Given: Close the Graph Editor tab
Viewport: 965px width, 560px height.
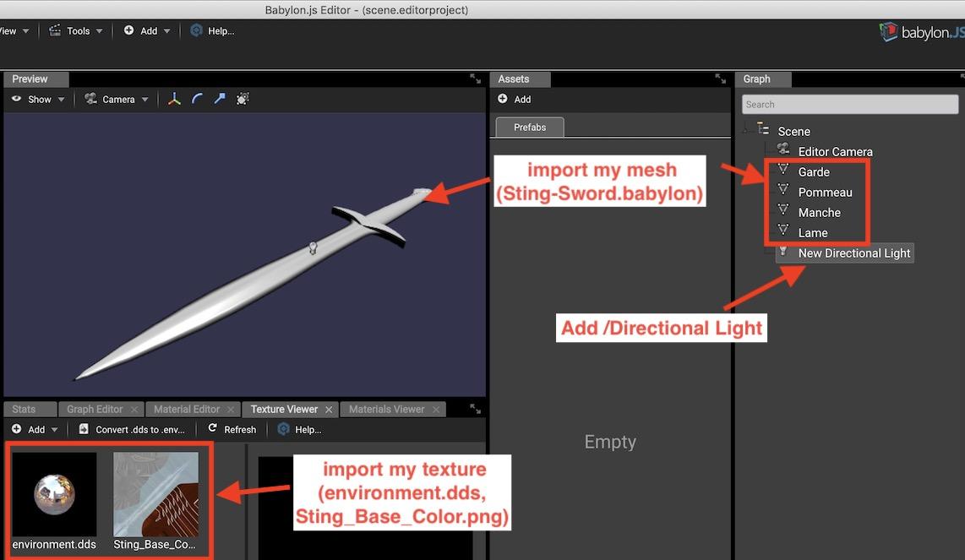Looking at the screenshot, I should pos(134,409).
